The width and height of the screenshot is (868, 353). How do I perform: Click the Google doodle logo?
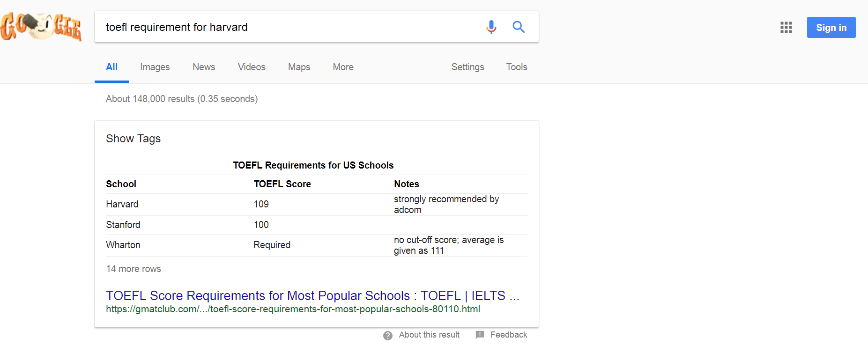click(x=41, y=27)
